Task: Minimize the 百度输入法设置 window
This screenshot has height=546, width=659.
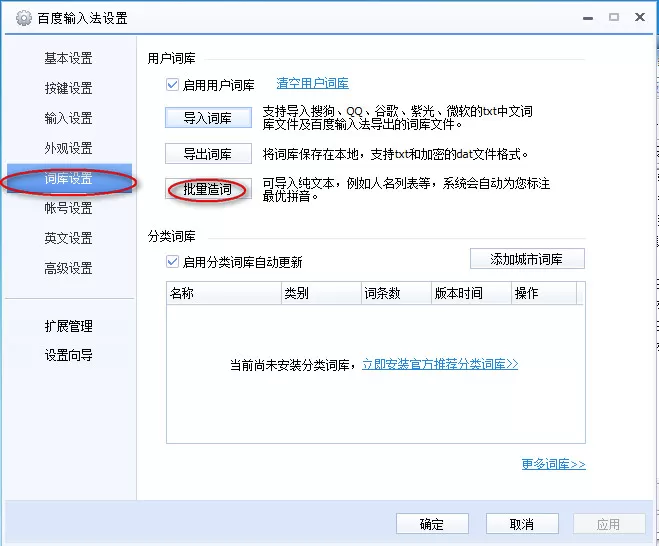Action: click(588, 18)
